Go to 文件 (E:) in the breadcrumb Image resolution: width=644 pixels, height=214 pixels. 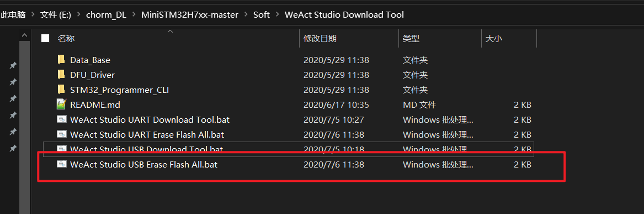click(x=55, y=15)
